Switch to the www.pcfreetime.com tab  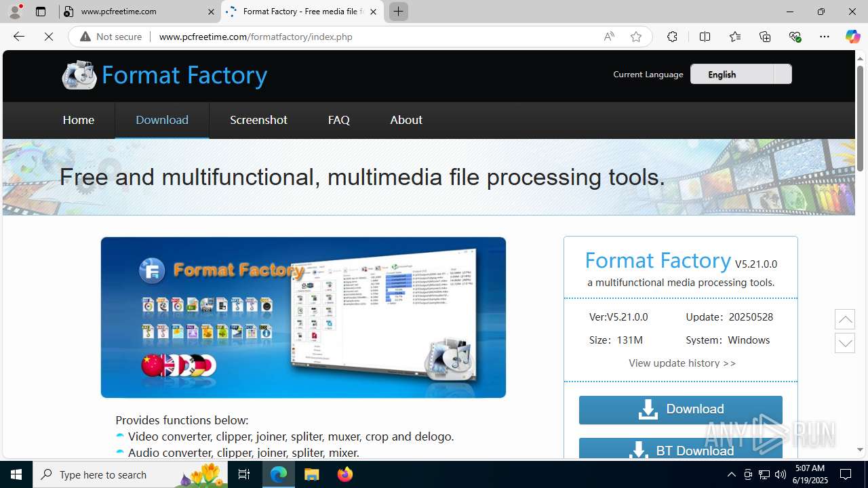click(139, 12)
